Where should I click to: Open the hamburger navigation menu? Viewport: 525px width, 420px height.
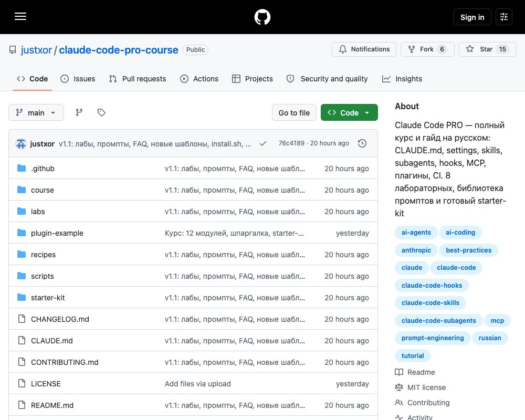tap(20, 16)
